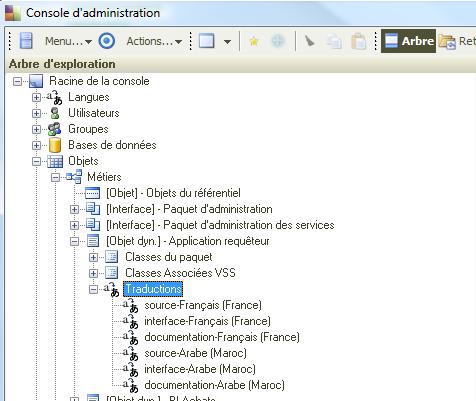Select source-Arabe (Maroc) translation
Image resolution: width=476 pixels, height=401 pixels.
coord(195,353)
